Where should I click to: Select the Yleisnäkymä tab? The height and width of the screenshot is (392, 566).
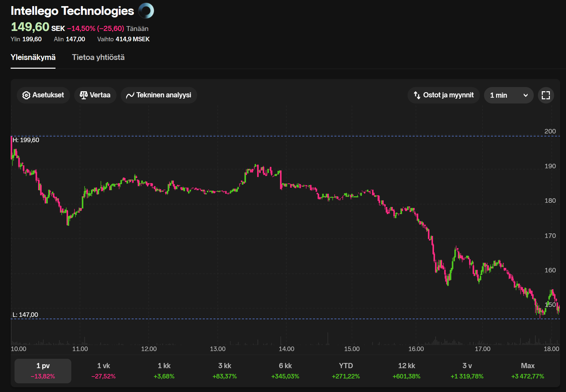[33, 57]
